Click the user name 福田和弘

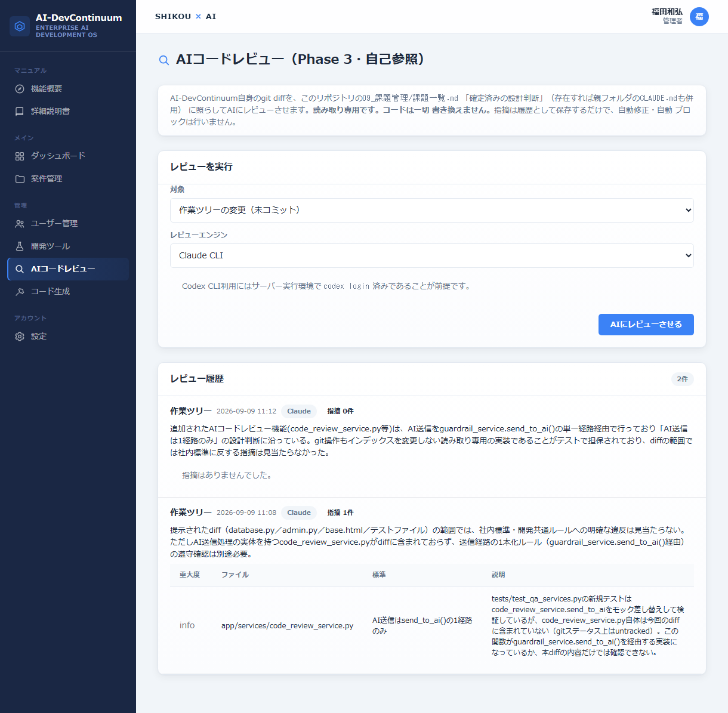(667, 12)
